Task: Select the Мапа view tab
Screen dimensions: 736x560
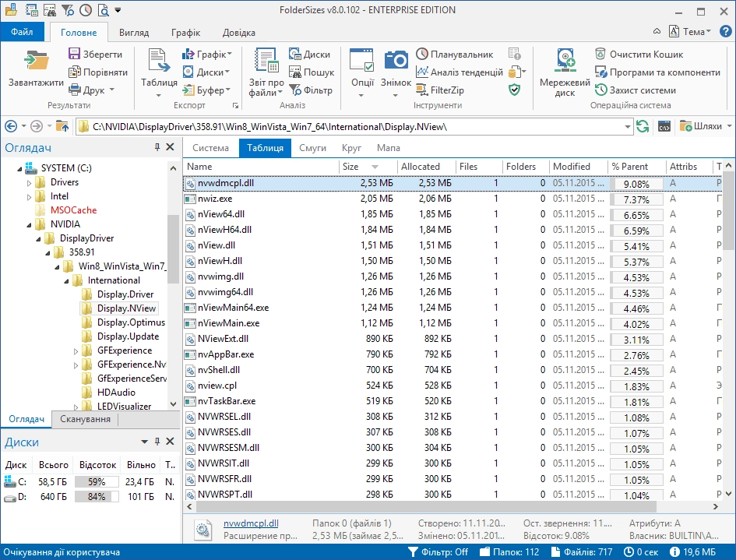Action: 388,148
